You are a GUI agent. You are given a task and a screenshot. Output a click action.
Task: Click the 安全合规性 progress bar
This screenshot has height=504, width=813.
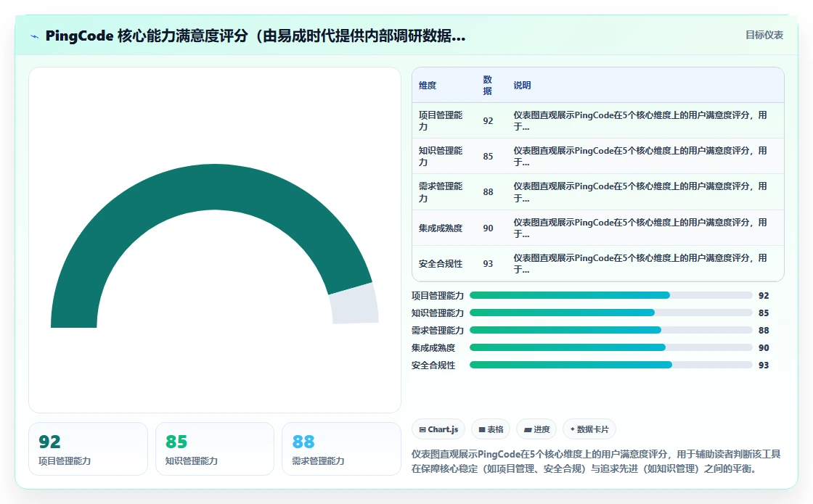pos(610,365)
